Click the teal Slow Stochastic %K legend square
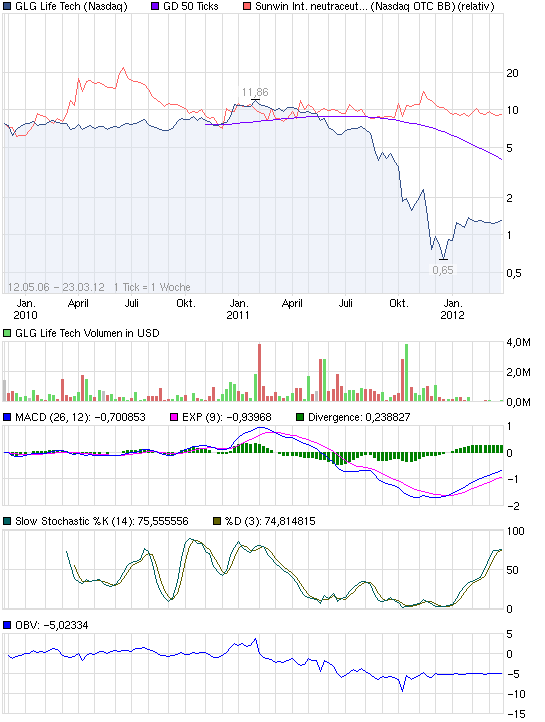The width and height of the screenshot is (545, 722). point(7,521)
